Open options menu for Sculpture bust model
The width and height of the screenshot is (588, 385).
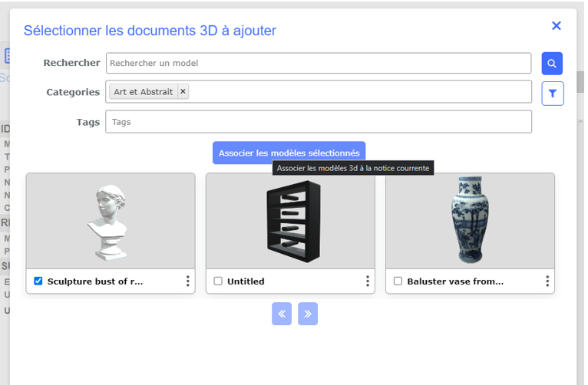click(188, 281)
